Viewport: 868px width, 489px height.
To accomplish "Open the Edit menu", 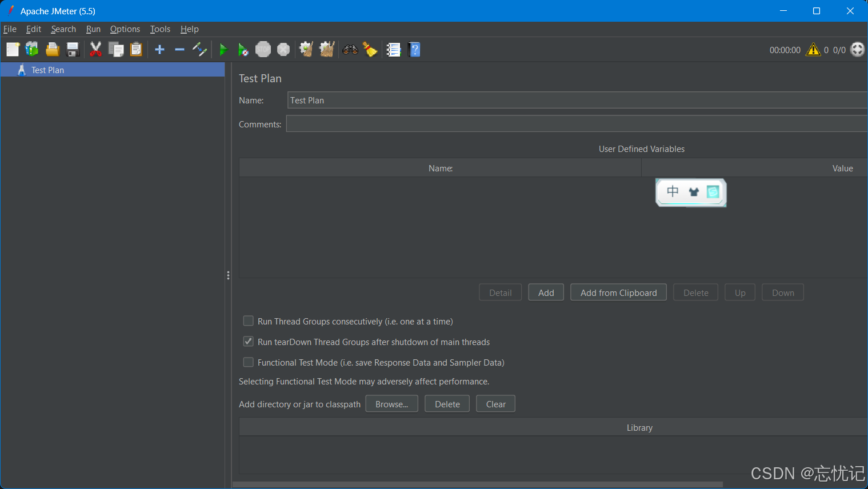I will tap(34, 29).
